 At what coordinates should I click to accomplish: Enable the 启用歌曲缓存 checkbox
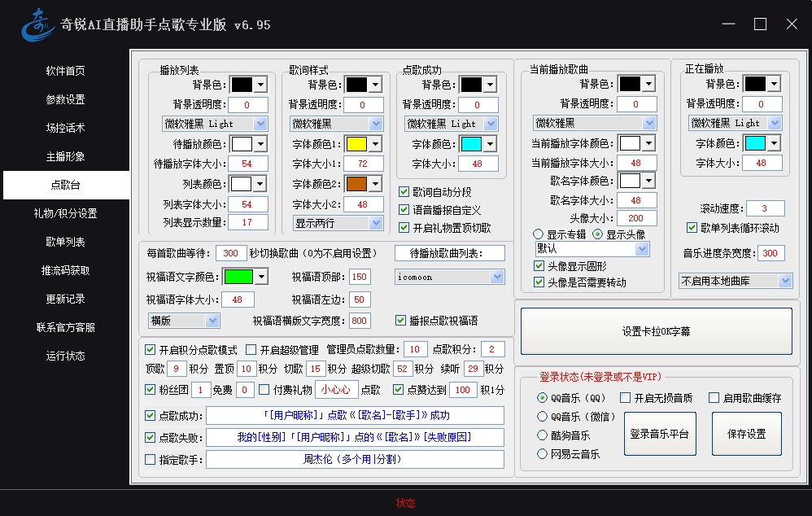(x=714, y=398)
